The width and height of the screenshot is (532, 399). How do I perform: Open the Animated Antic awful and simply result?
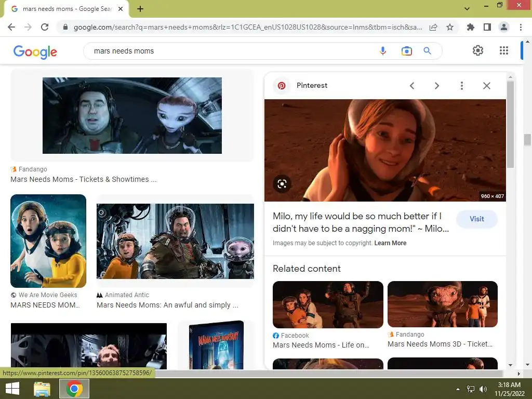167,305
